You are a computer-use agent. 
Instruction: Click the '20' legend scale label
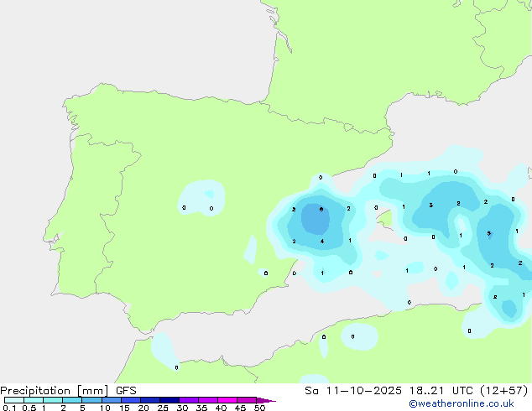(x=143, y=408)
